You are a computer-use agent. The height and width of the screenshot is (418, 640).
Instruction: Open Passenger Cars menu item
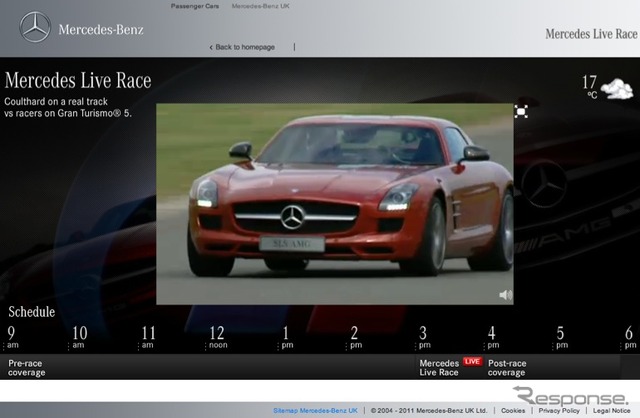click(195, 6)
